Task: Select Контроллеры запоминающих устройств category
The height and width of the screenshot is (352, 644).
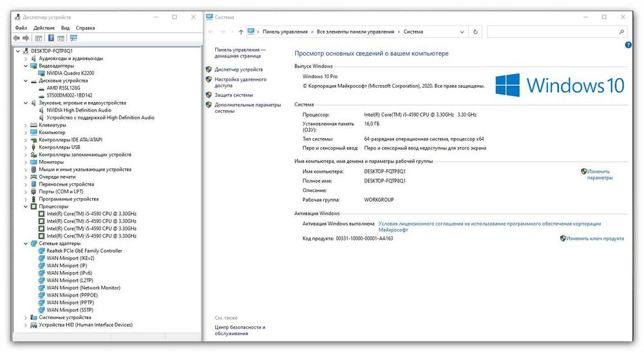Action: point(85,155)
